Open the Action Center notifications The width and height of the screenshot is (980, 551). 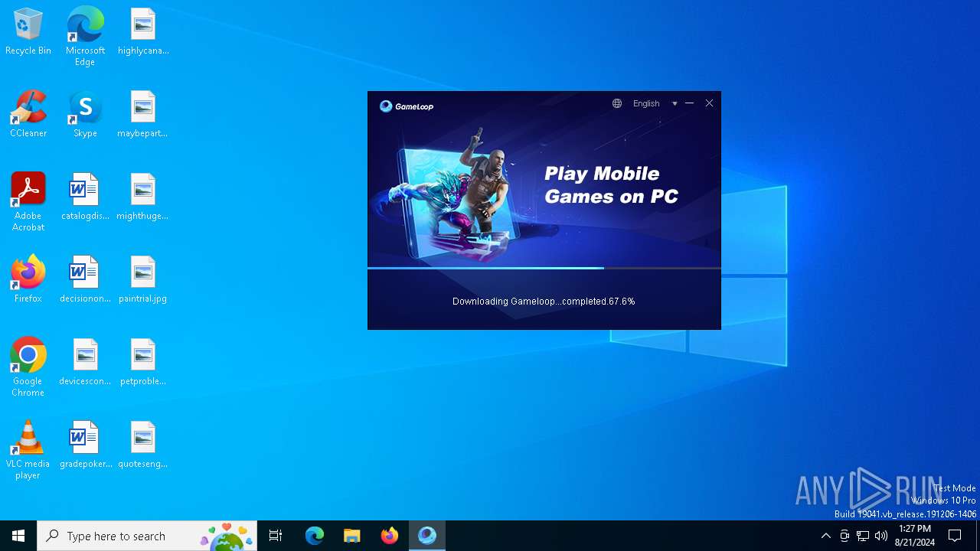(955, 536)
